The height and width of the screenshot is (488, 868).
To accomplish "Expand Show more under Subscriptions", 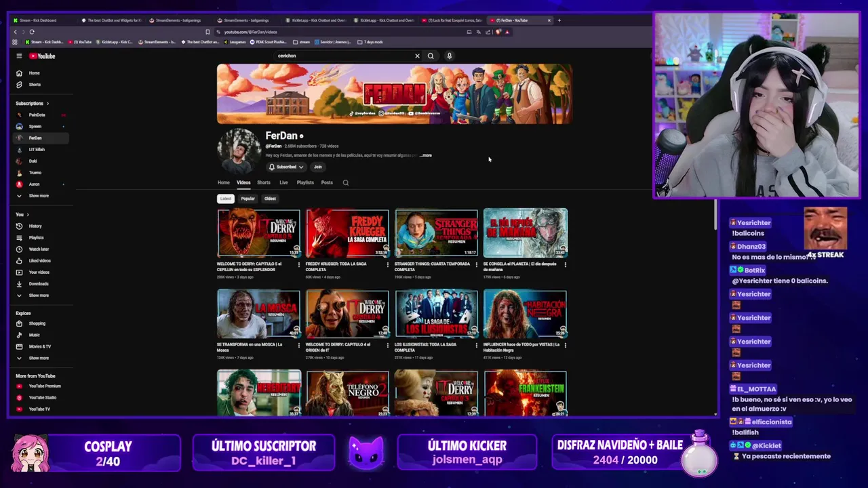I will point(41,196).
